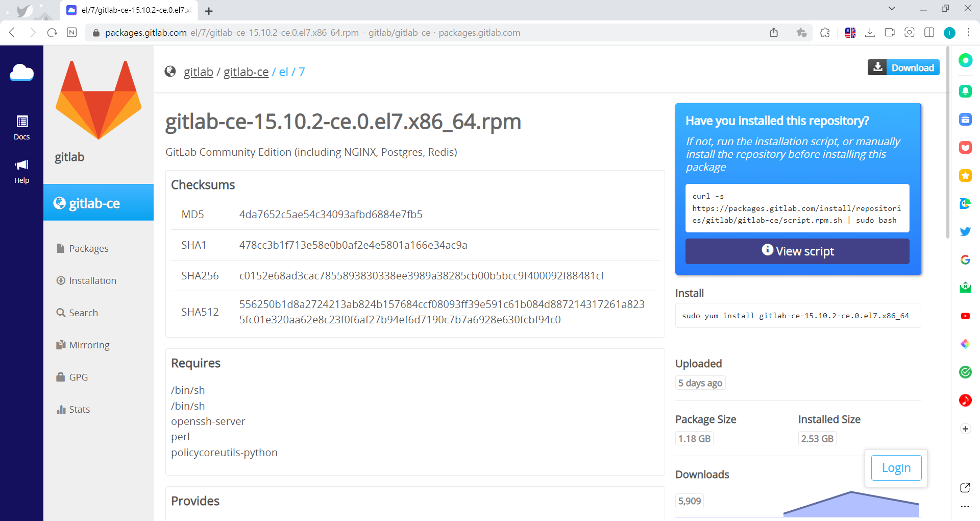Click the green checkmark icon in right sidebar
The image size is (980, 521).
click(965, 372)
